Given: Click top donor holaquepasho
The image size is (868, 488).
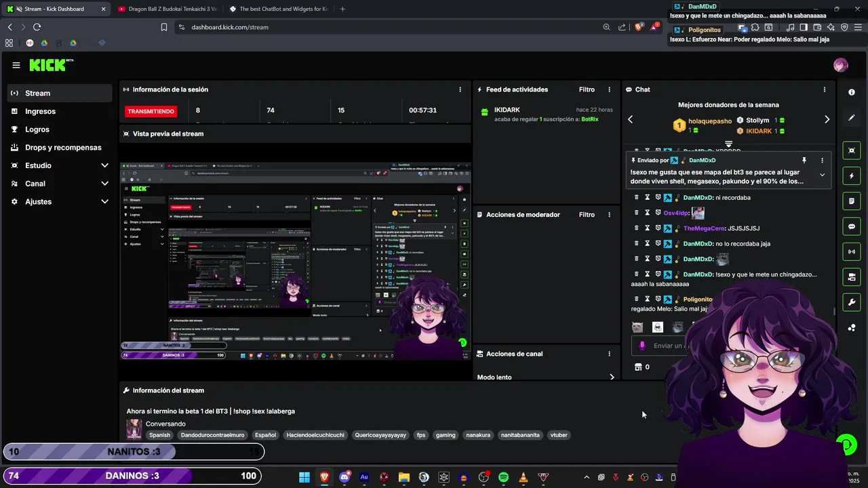Looking at the screenshot, I should [710, 121].
